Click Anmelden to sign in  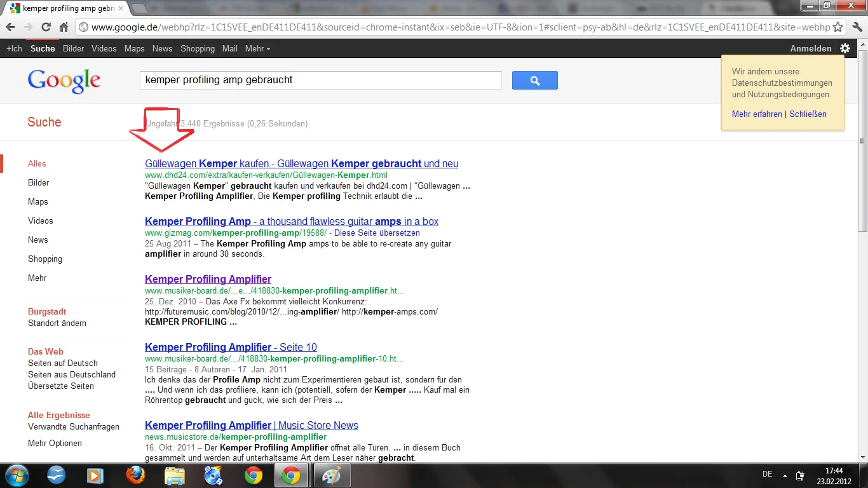pos(811,48)
